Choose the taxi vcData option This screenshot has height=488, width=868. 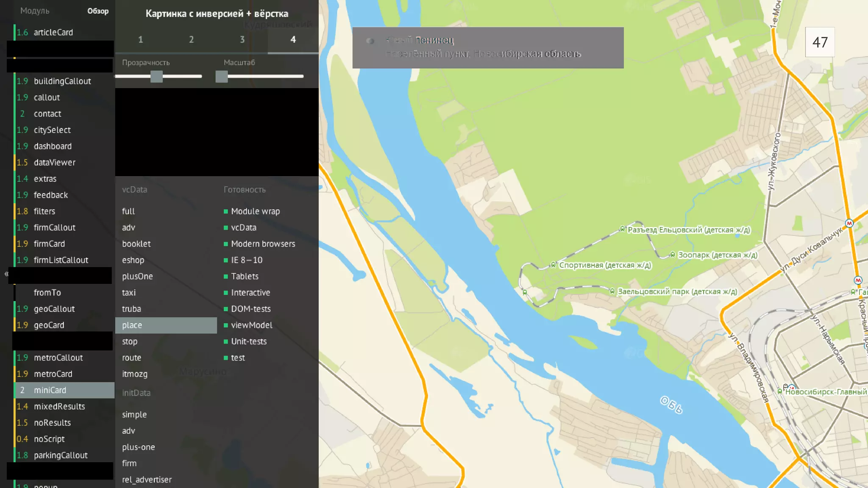tap(129, 293)
